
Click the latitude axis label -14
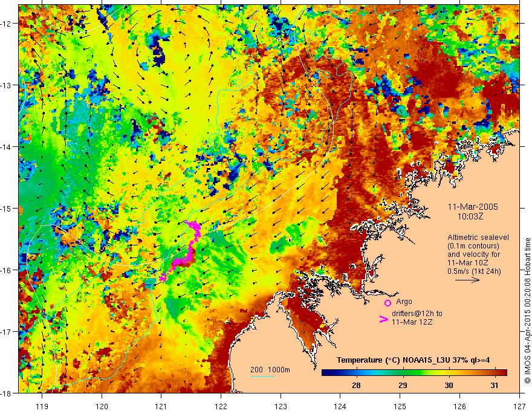[x=7, y=147]
